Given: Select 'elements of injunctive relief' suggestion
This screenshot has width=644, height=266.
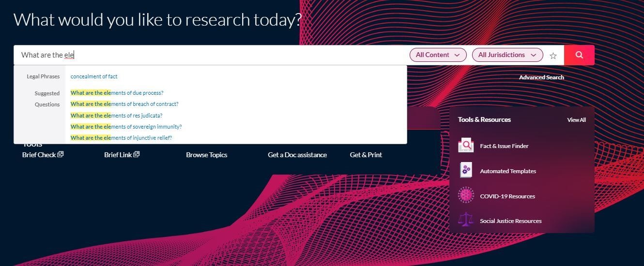Looking at the screenshot, I should coord(121,138).
